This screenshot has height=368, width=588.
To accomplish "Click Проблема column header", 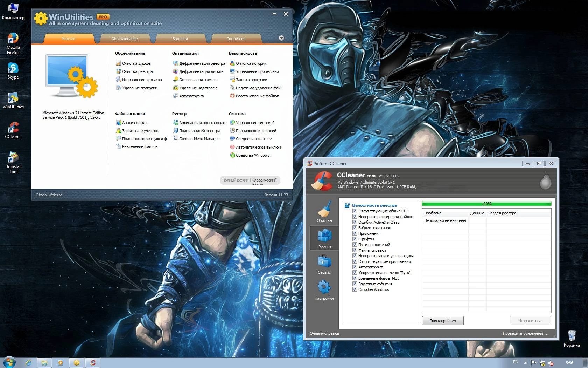I will pos(445,213).
